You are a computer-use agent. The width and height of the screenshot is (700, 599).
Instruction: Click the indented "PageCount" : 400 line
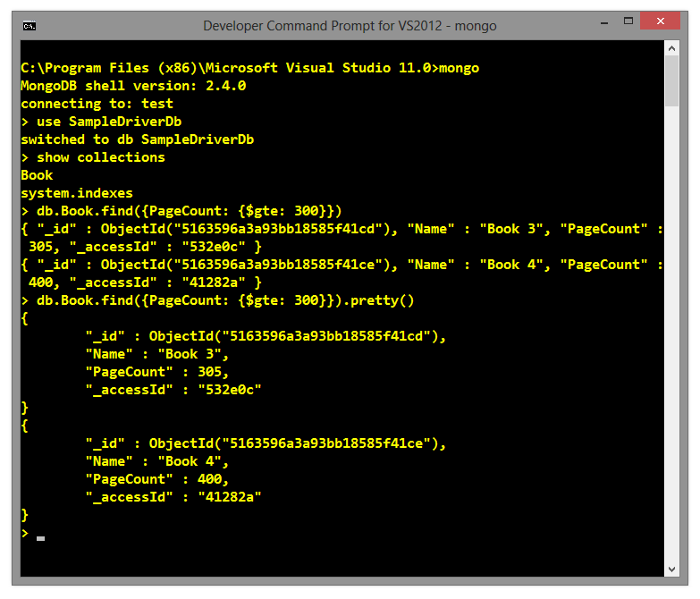click(x=156, y=479)
